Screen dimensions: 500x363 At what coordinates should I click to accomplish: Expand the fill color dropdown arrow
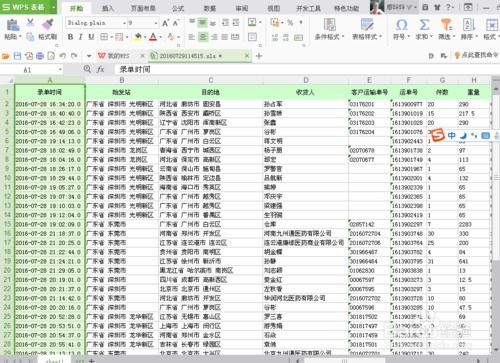145,37
